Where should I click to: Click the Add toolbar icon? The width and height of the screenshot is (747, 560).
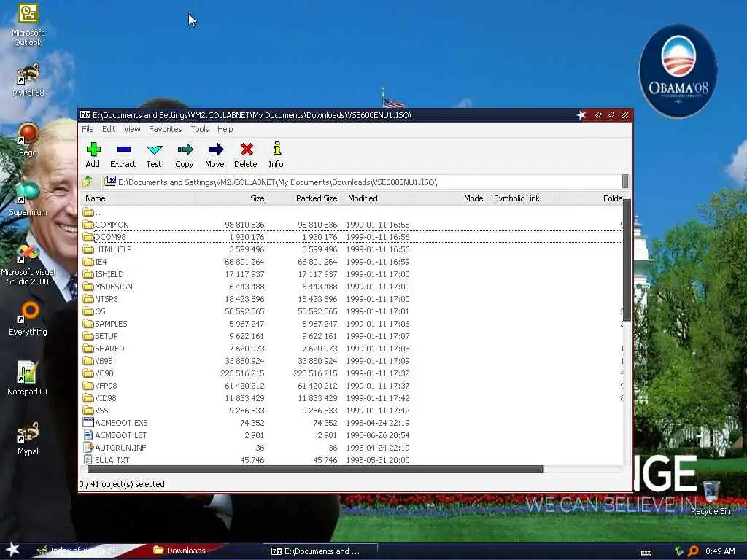pos(93,155)
